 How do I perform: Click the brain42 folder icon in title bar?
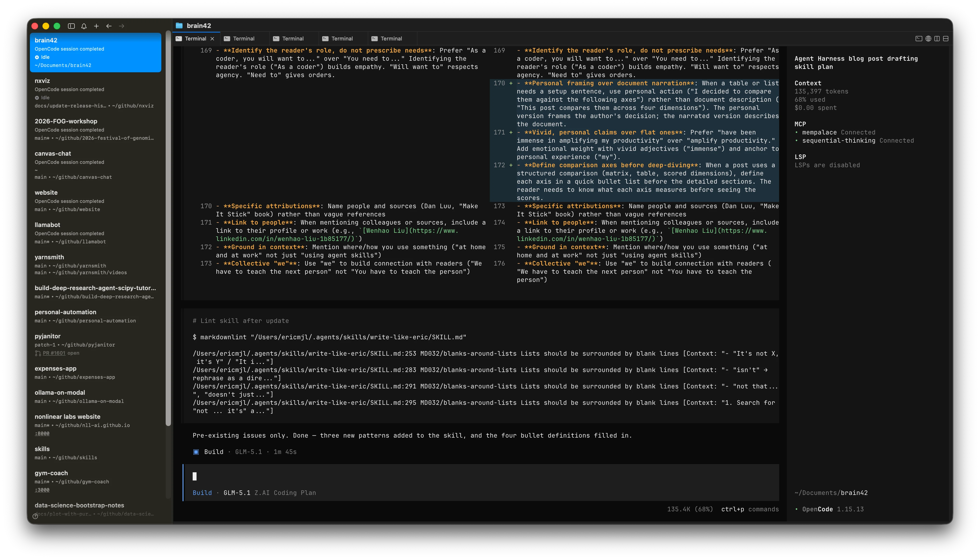[x=179, y=26]
